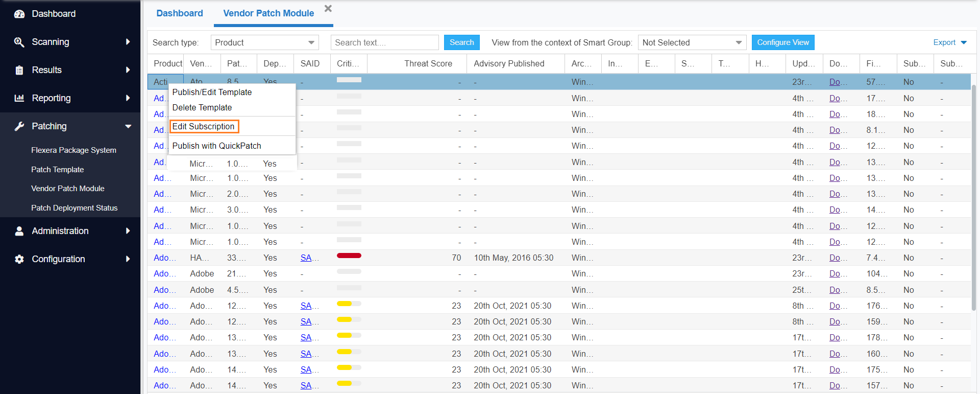Click the red criticality bar indicator

tap(349, 256)
